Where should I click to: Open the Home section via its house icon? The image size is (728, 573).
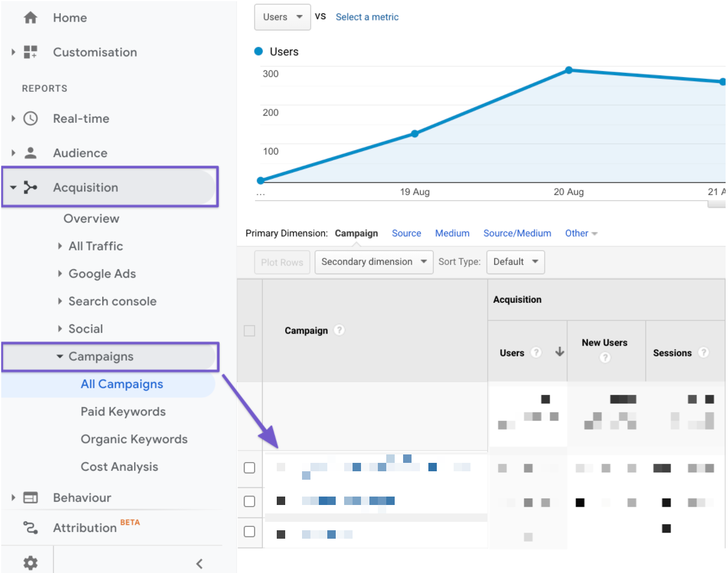coord(29,17)
